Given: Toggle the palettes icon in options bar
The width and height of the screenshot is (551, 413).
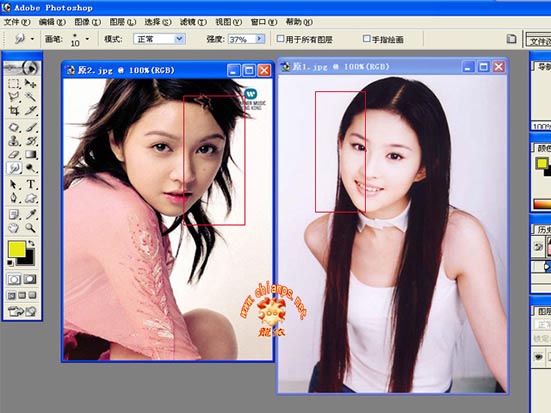Looking at the screenshot, I should point(511,39).
